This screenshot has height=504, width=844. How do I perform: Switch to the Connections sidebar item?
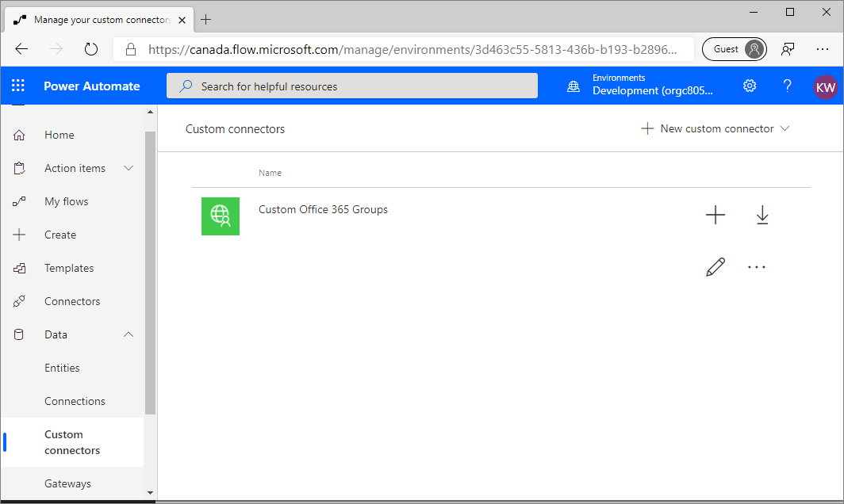(x=74, y=401)
